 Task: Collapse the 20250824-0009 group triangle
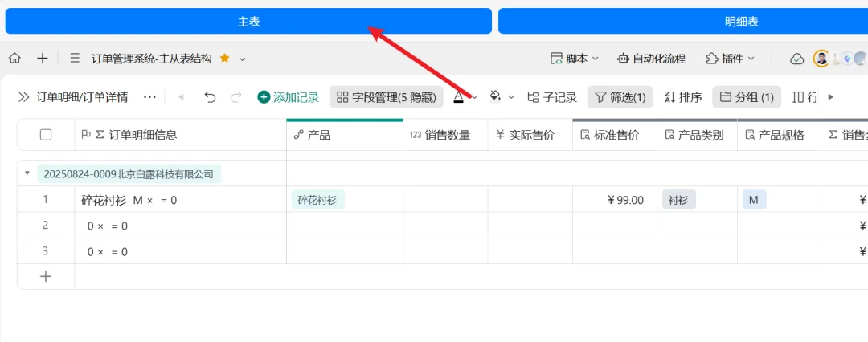click(x=27, y=173)
